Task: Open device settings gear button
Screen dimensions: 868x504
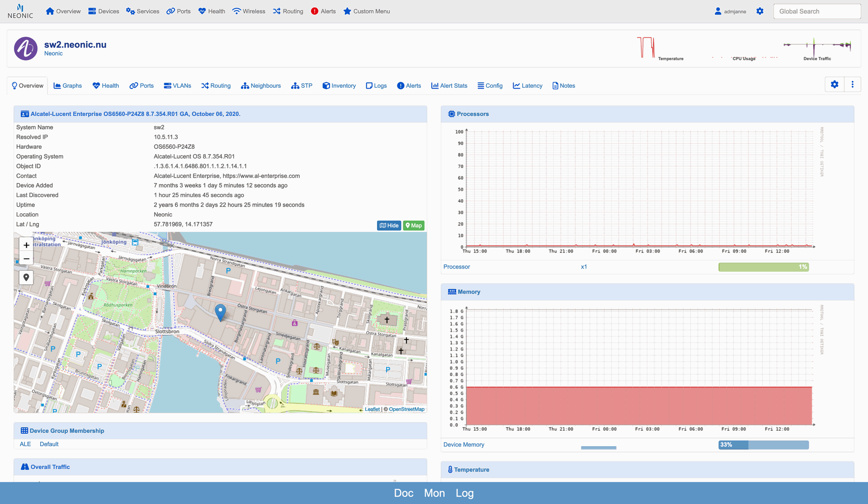Action: pyautogui.click(x=835, y=85)
